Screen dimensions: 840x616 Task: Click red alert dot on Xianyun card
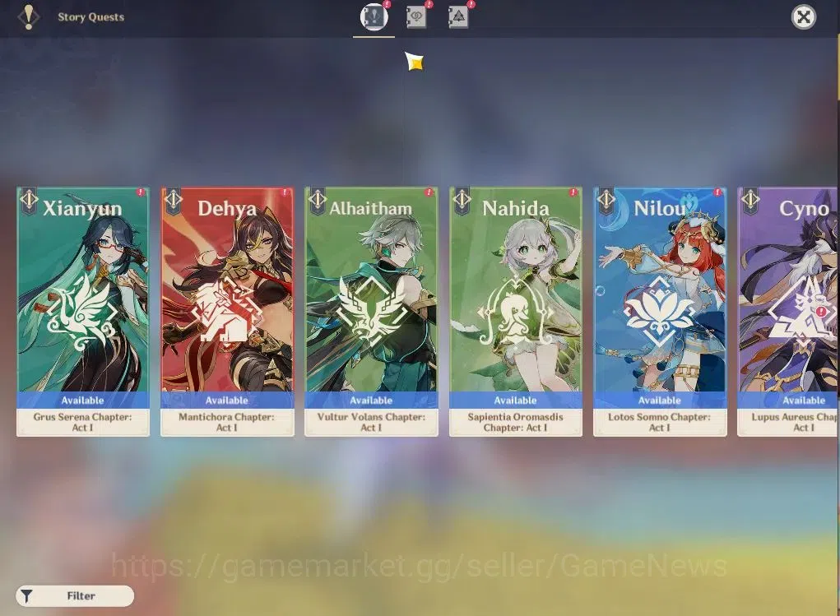pyautogui.click(x=141, y=192)
